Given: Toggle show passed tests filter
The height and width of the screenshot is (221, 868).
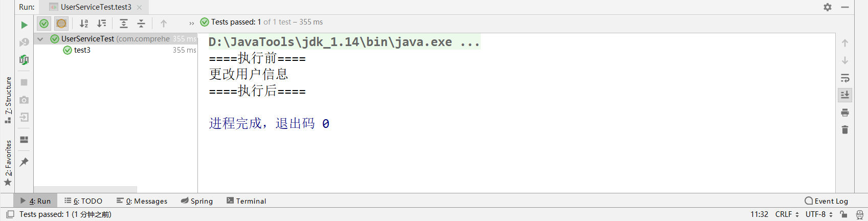Looking at the screenshot, I should [x=44, y=24].
